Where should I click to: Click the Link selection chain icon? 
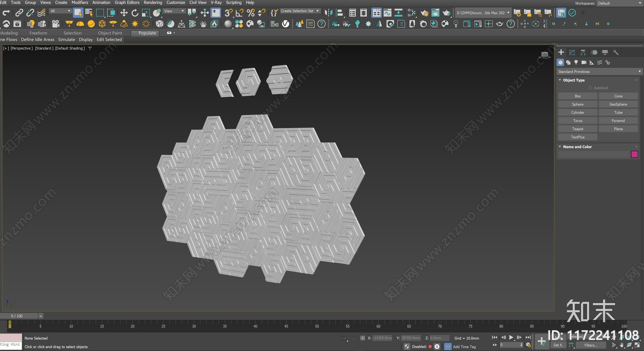19,13
